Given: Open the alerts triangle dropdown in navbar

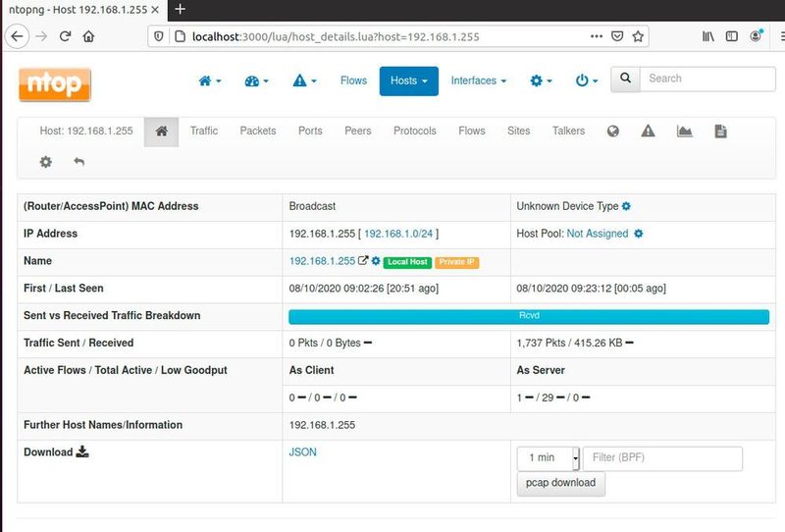Looking at the screenshot, I should pos(304,80).
